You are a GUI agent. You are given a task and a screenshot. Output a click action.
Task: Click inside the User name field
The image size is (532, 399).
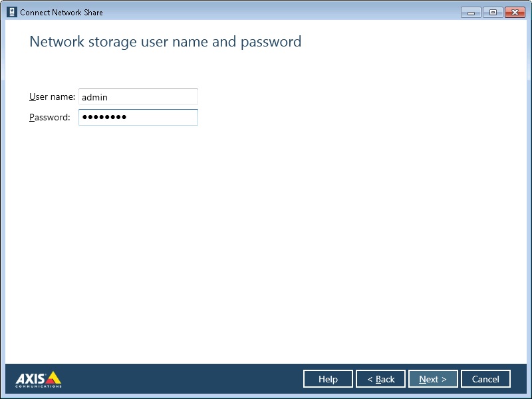coord(138,96)
